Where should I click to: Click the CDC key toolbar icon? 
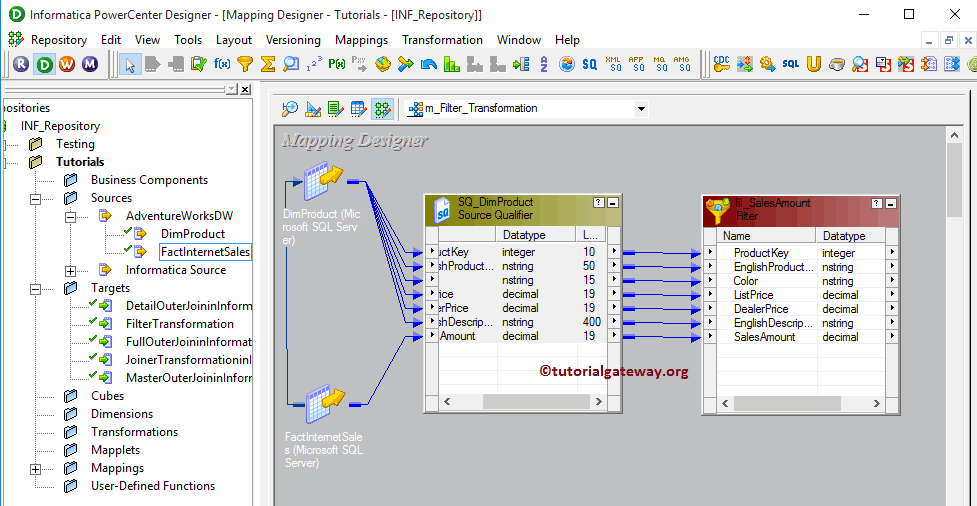pos(721,64)
